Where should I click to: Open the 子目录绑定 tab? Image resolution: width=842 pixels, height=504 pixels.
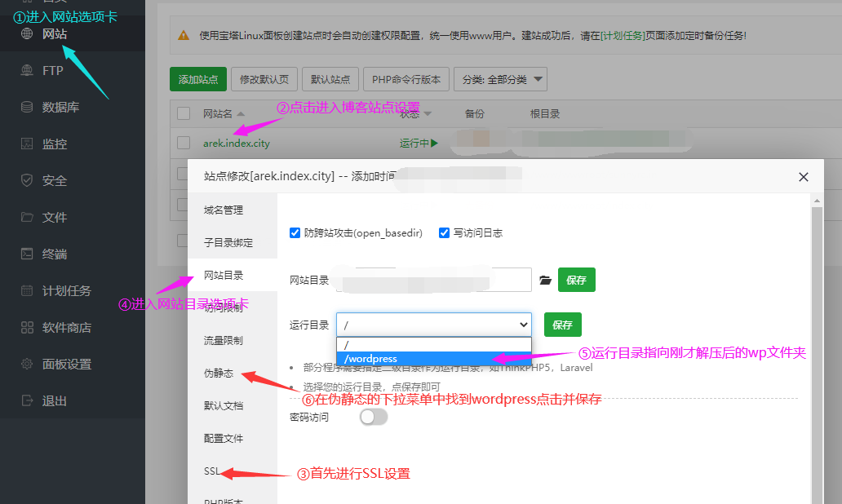pyautogui.click(x=228, y=242)
